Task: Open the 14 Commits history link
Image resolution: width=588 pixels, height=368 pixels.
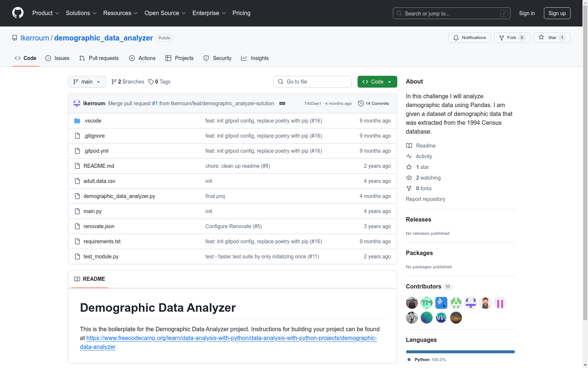Action: [x=373, y=103]
